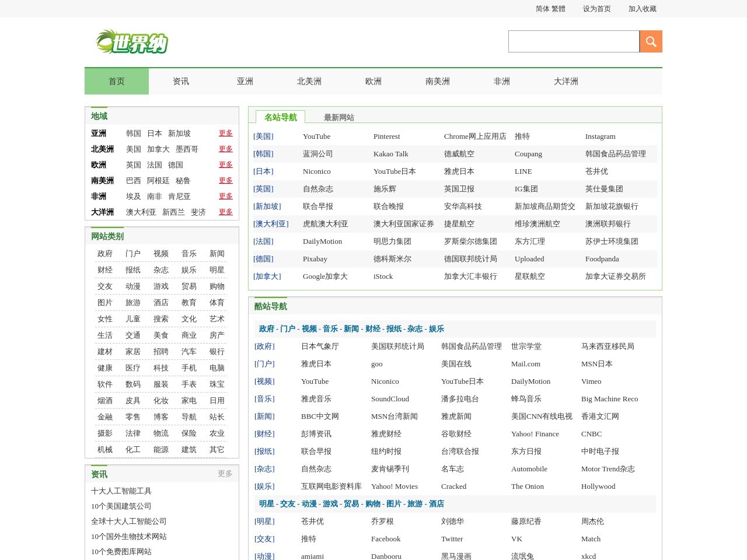The height and width of the screenshot is (560, 747).
Task: Open 加拿大 in the region list
Action: (x=158, y=149)
